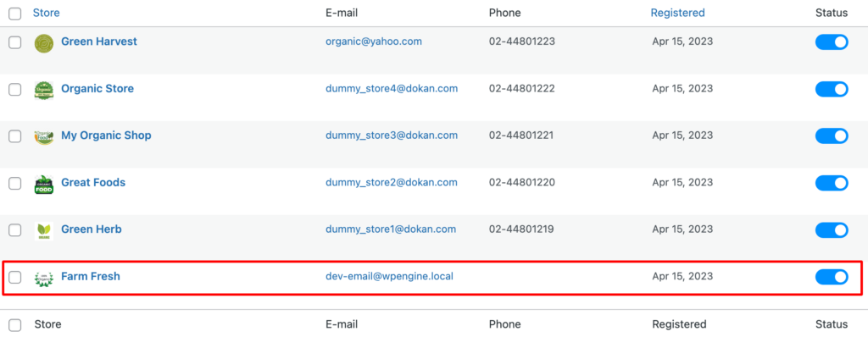868x337 pixels.
Task: Toggle the Great Foods store status
Action: coord(832,183)
